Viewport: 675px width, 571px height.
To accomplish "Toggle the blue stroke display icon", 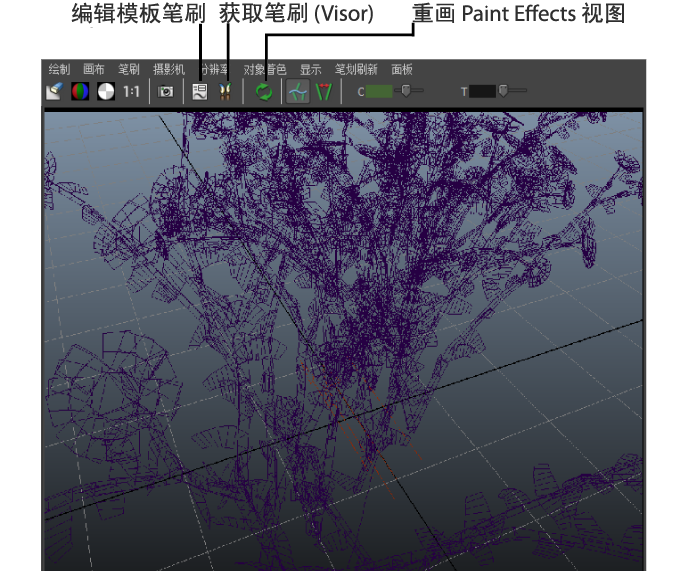I will [297, 91].
